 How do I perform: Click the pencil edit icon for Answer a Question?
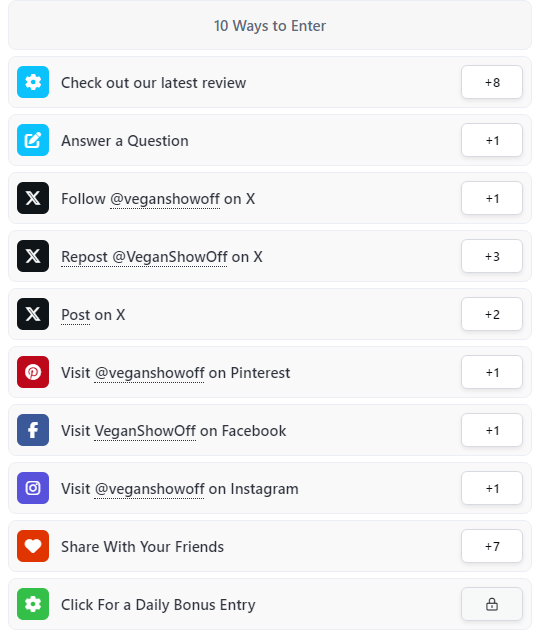click(33, 140)
